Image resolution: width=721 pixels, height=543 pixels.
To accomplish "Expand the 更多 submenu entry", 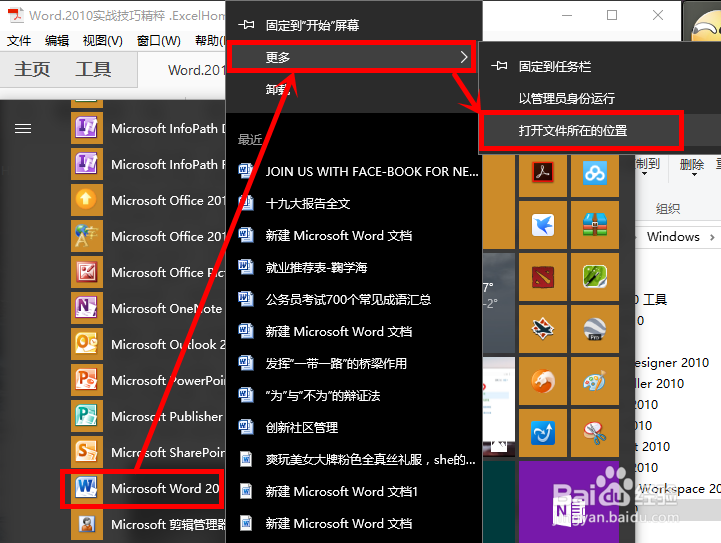I will pos(354,57).
